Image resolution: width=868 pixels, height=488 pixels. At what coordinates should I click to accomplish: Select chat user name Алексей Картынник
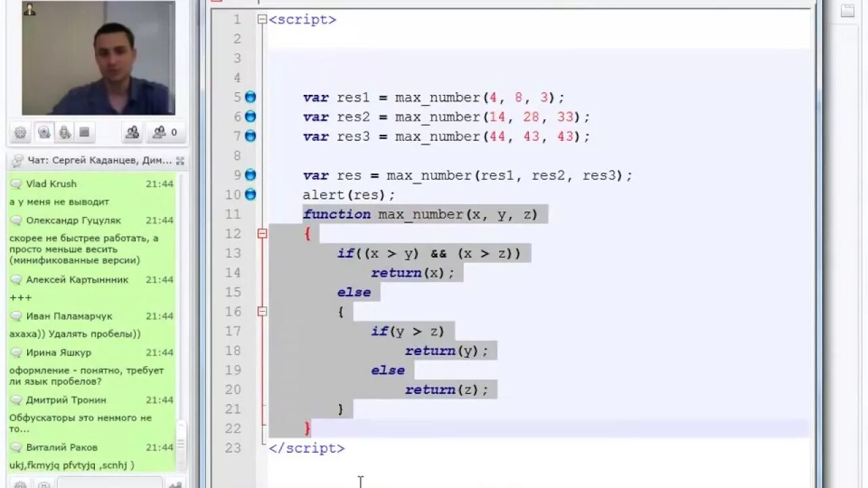[x=77, y=280]
